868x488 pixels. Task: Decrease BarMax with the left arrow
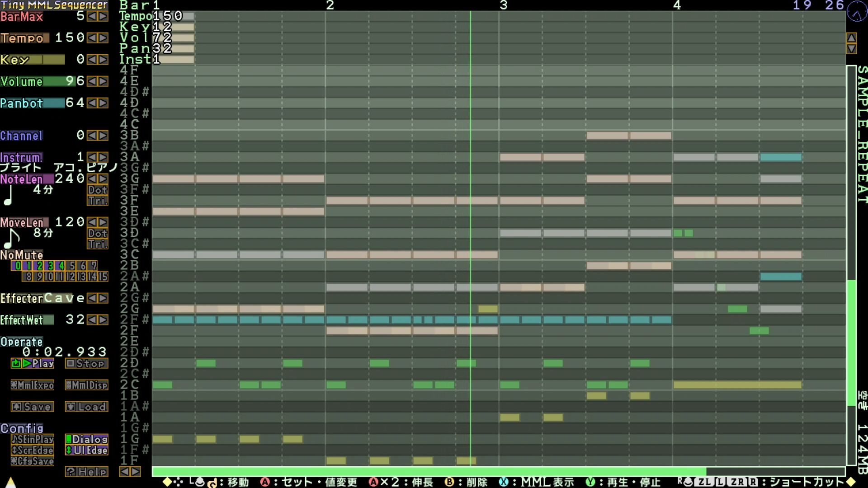point(92,16)
